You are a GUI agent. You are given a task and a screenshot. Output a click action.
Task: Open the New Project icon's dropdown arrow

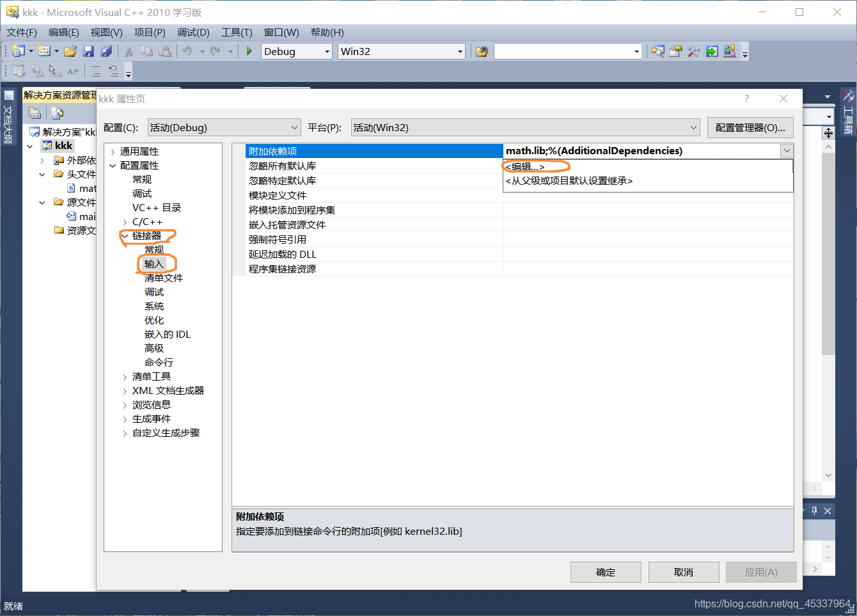pyautogui.click(x=31, y=51)
